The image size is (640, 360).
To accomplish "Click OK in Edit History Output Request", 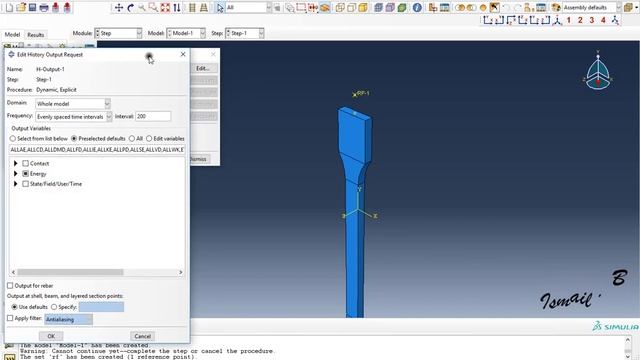I will pyautogui.click(x=51, y=336).
